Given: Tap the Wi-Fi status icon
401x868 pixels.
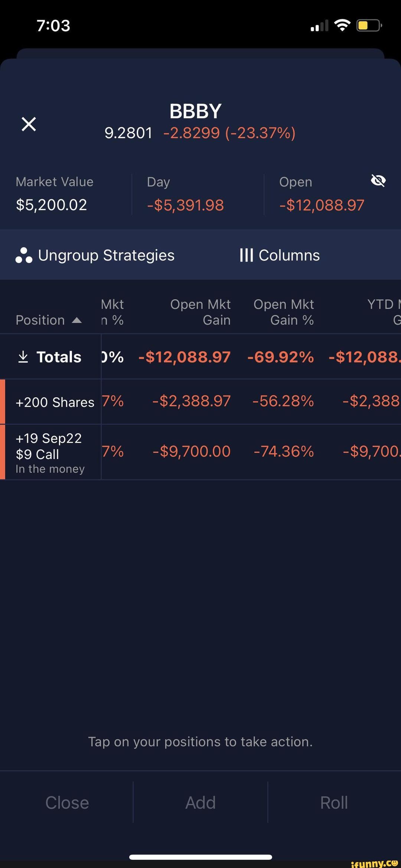Looking at the screenshot, I should pyautogui.click(x=342, y=25).
